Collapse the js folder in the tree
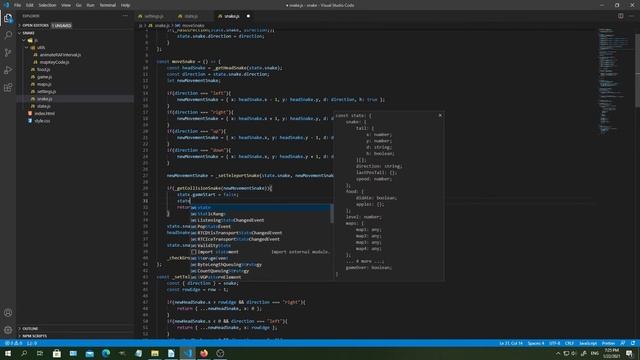 36,40
